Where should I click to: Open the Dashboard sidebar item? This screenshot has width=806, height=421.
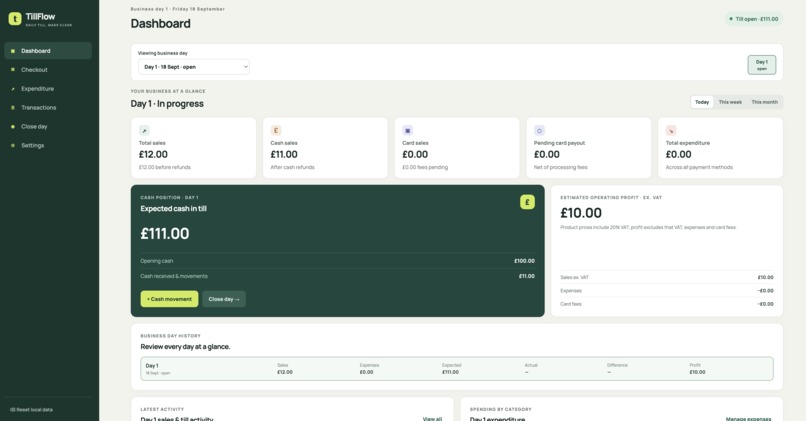pos(48,51)
